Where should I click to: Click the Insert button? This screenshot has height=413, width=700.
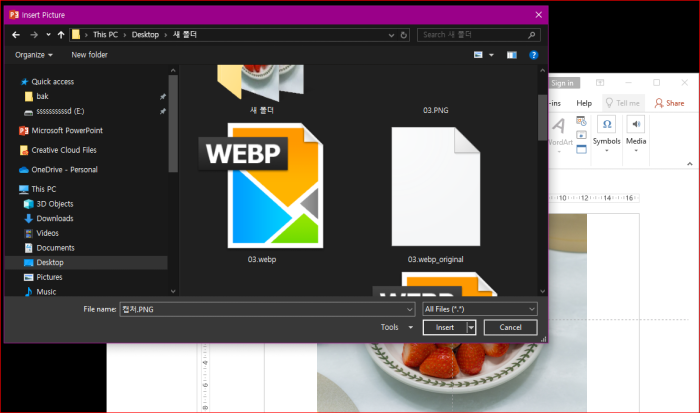pyautogui.click(x=445, y=328)
